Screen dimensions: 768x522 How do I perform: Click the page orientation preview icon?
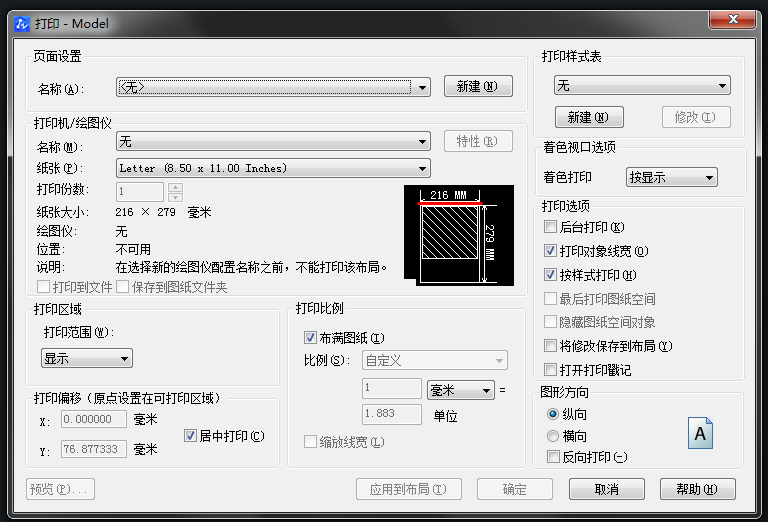point(701,433)
